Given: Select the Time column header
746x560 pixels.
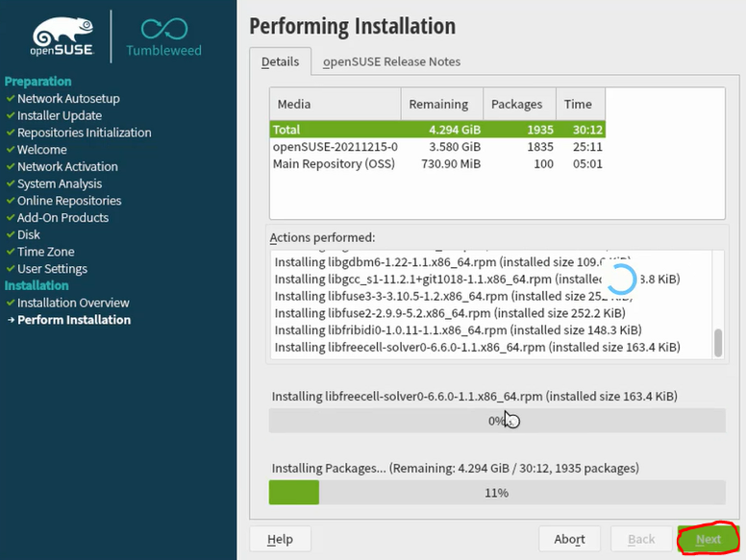Looking at the screenshot, I should point(581,104).
